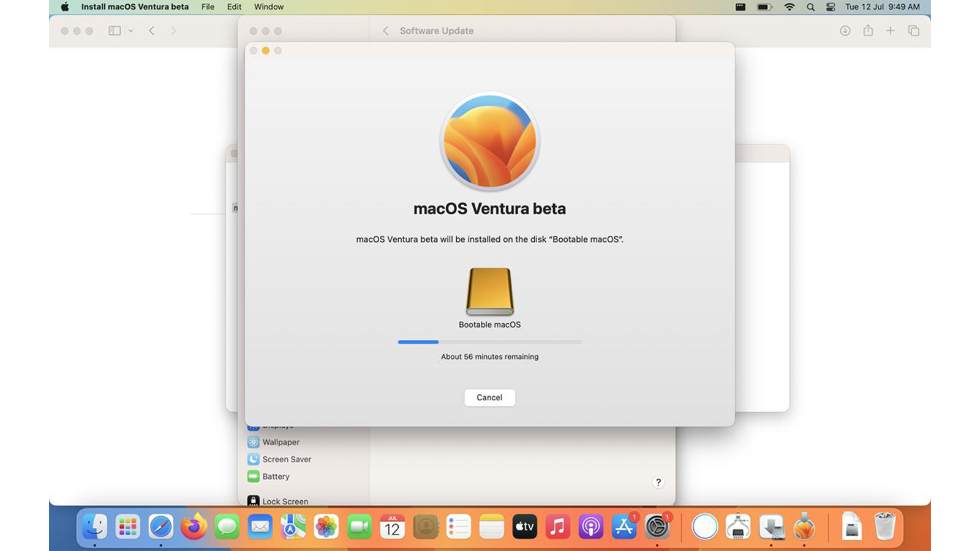Screen dimensions: 980x551
Task: Open the Safari Share button
Action: point(868,30)
